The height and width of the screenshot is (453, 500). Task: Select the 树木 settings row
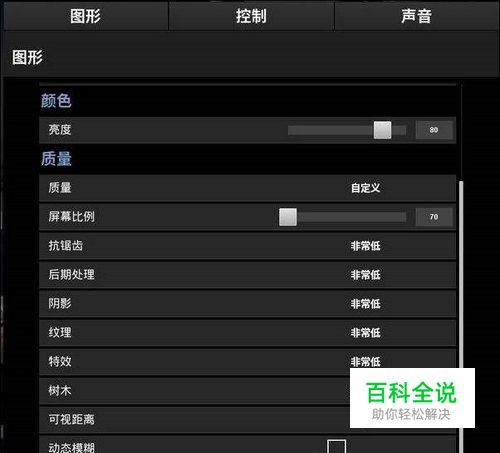(x=248, y=391)
